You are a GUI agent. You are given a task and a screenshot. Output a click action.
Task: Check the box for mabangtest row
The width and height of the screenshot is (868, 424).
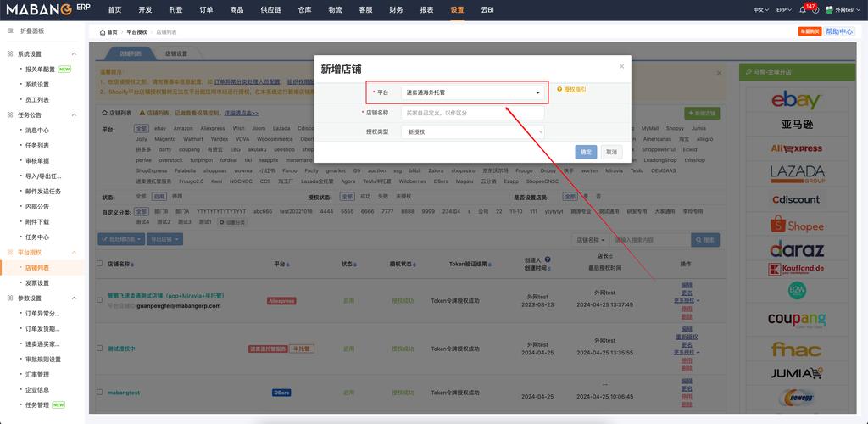pyautogui.click(x=100, y=392)
